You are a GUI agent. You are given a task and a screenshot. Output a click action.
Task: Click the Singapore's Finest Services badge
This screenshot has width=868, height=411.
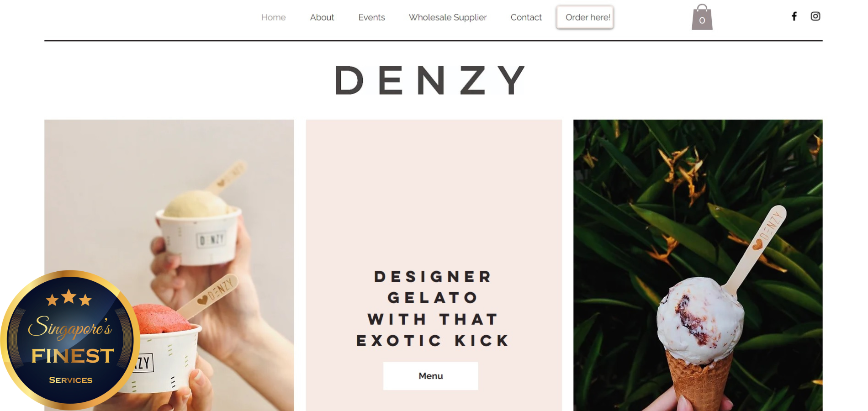[x=70, y=340]
